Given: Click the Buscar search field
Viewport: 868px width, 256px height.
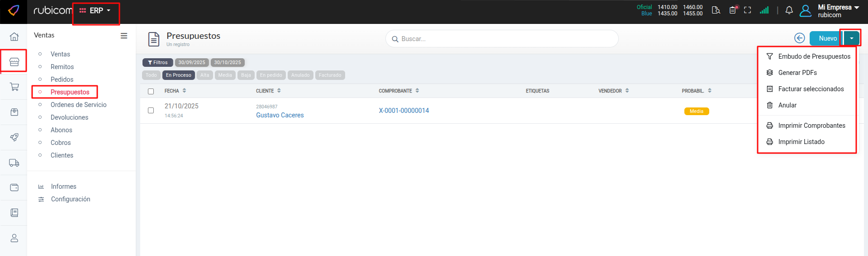Looking at the screenshot, I should tap(502, 39).
